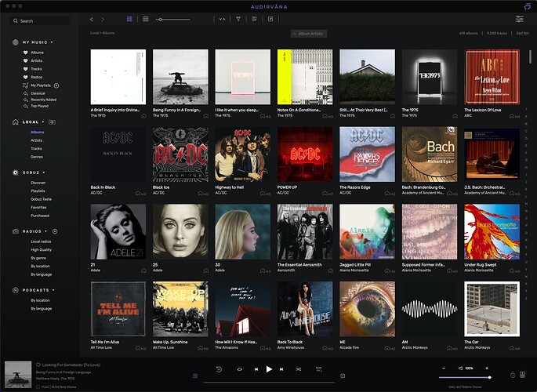This screenshot has width=537, height=392.
Task: Toggle shuffle playback
Action: click(x=299, y=369)
